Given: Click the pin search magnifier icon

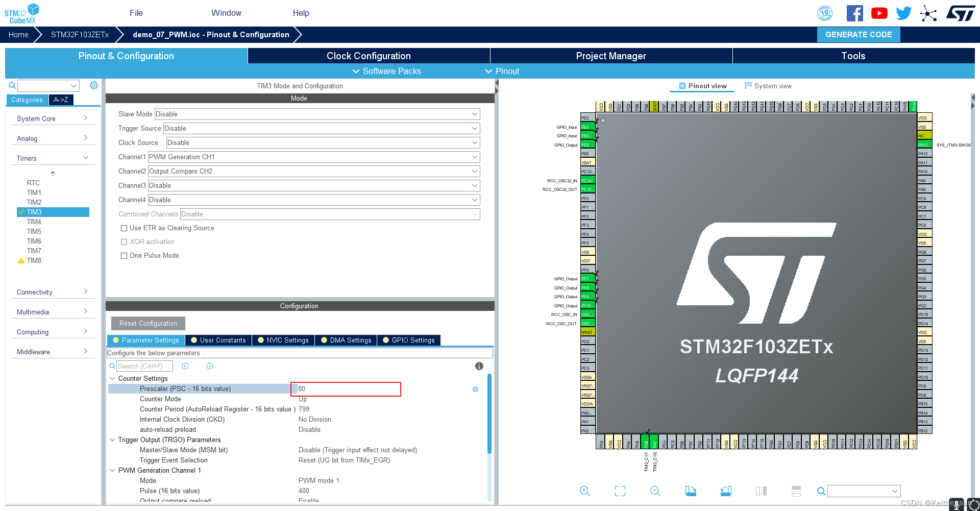Looking at the screenshot, I should click(x=821, y=491).
